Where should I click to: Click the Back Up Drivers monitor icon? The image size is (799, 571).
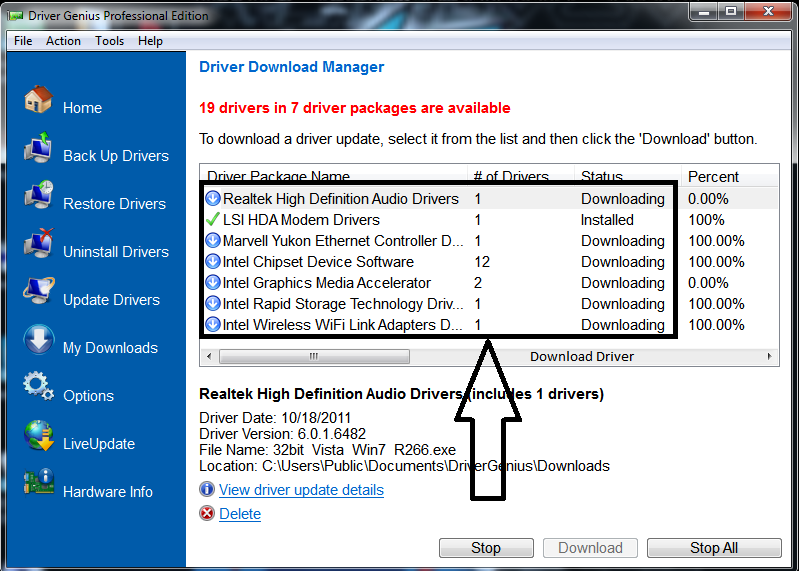pos(38,147)
